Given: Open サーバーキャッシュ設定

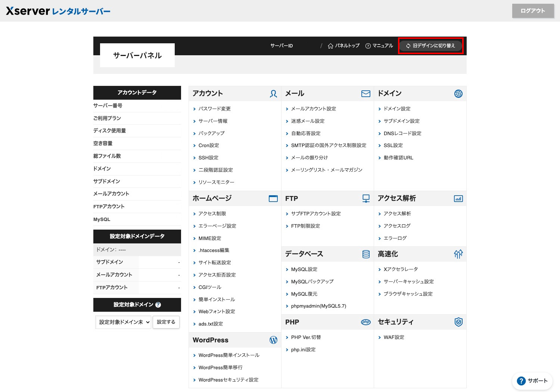Looking at the screenshot, I should [x=409, y=282].
